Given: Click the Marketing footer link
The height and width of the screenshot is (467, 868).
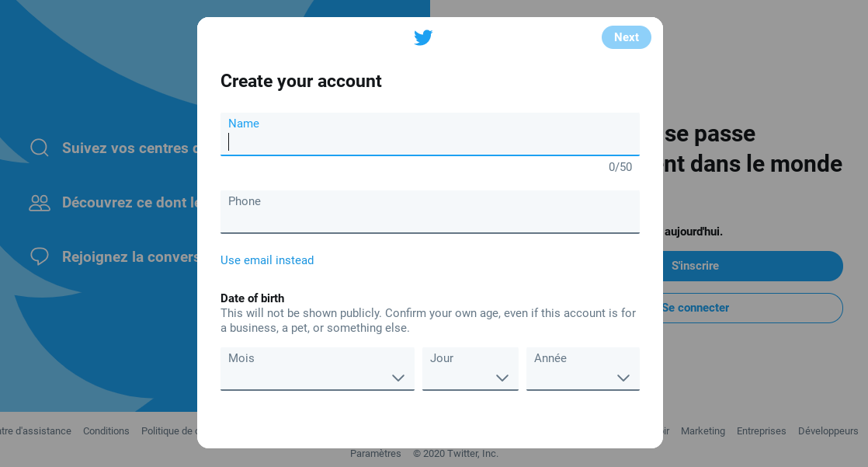Looking at the screenshot, I should (x=703, y=430).
